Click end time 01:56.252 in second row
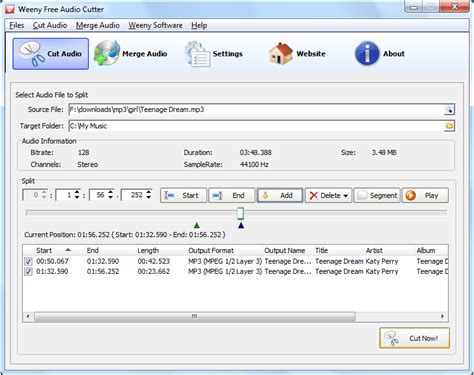The image size is (474, 375). click(x=103, y=271)
